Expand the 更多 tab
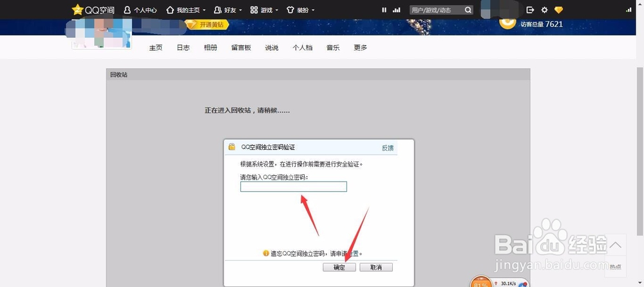Screen dimensions: 644x287 360,48
